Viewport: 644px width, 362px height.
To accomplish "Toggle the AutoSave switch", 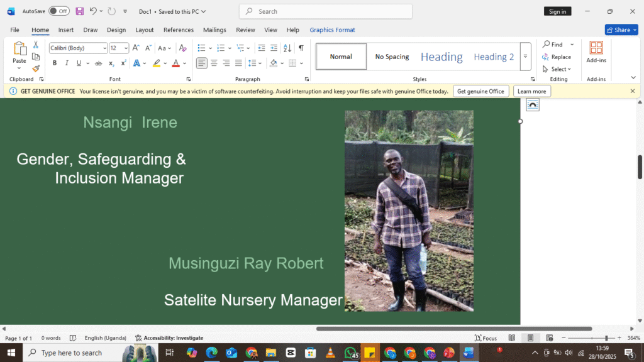I will click(x=59, y=11).
